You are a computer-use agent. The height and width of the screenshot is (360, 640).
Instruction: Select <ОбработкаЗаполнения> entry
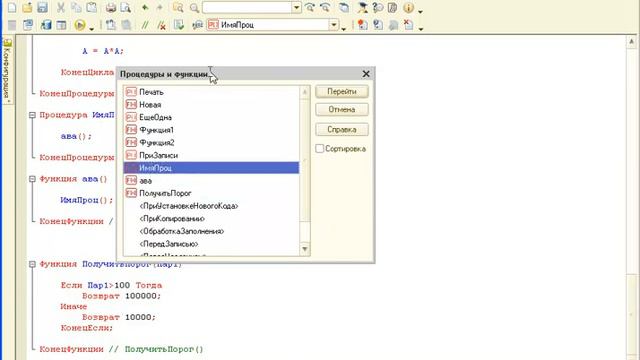211,231
